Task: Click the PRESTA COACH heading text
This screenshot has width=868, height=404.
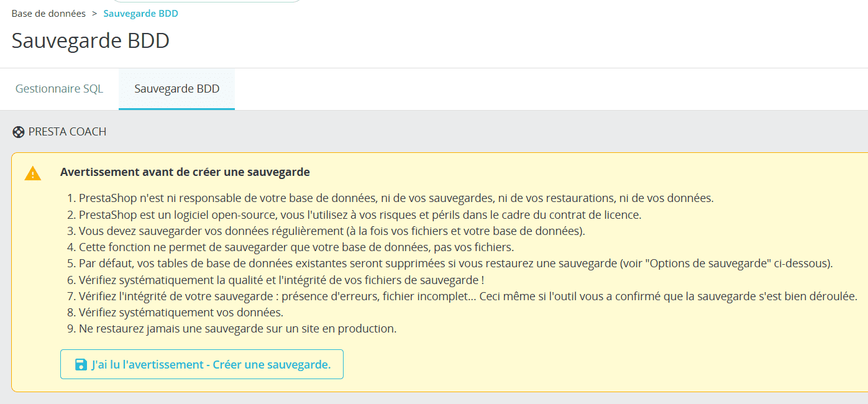Action: pos(67,132)
